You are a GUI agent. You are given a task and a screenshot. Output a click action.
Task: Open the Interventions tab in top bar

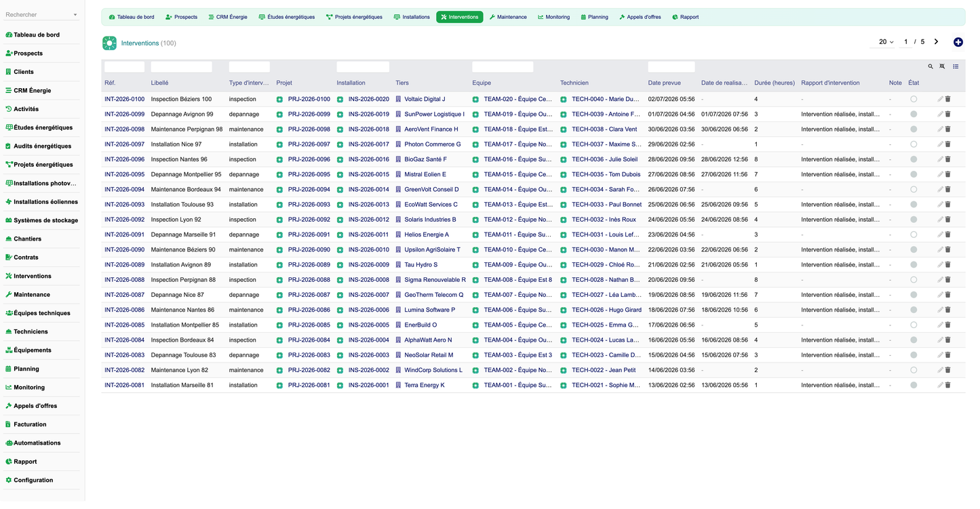coord(460,17)
